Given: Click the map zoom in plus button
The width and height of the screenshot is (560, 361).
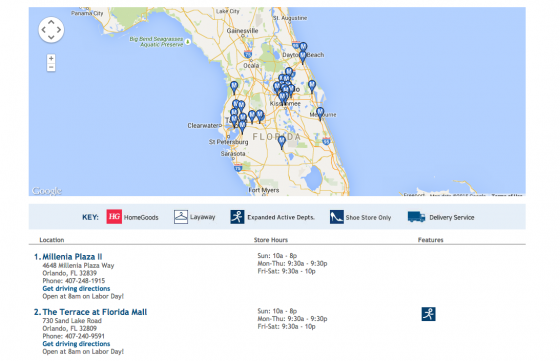Looking at the screenshot, I should pyautogui.click(x=51, y=58).
